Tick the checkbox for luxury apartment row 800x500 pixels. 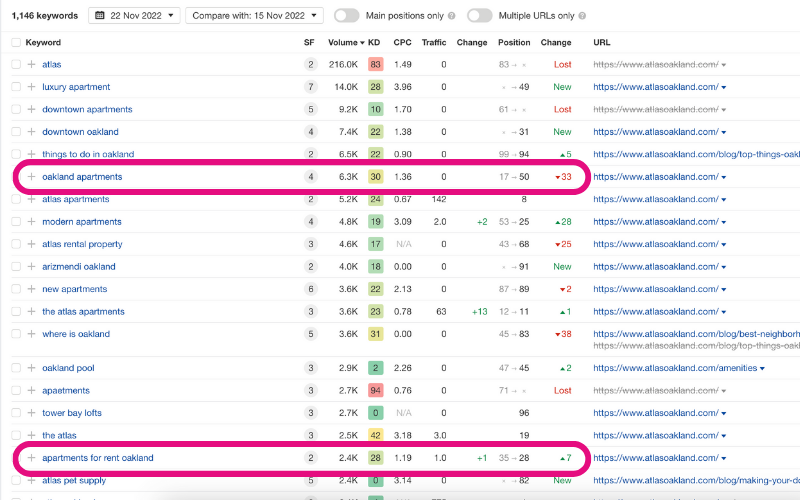pos(15,87)
